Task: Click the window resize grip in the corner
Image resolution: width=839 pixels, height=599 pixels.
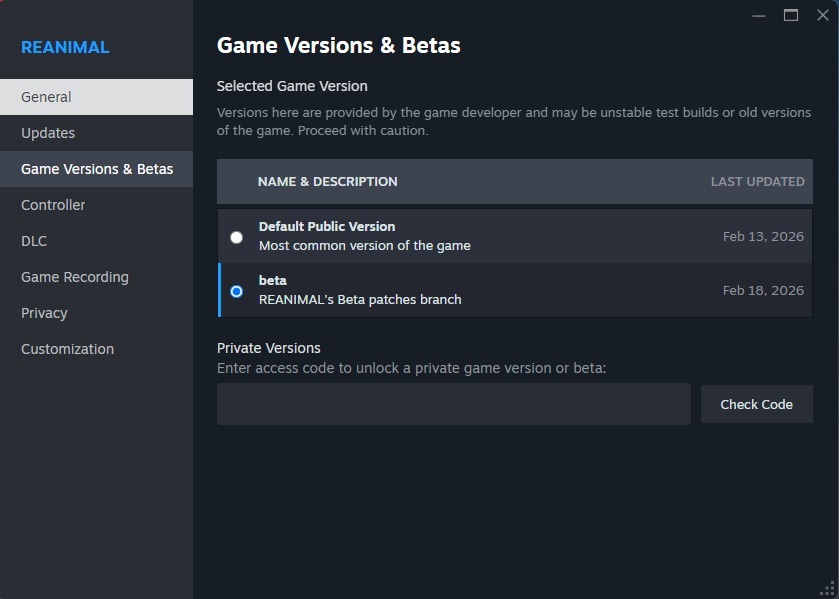Action: pos(829,589)
